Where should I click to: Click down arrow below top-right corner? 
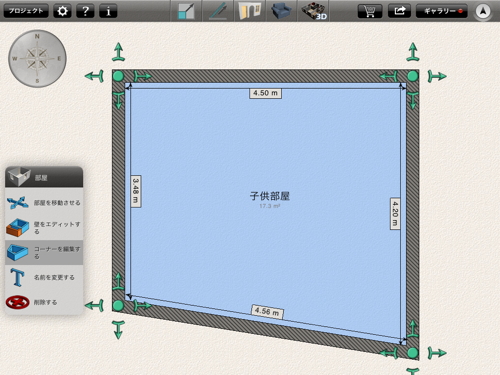413,100
